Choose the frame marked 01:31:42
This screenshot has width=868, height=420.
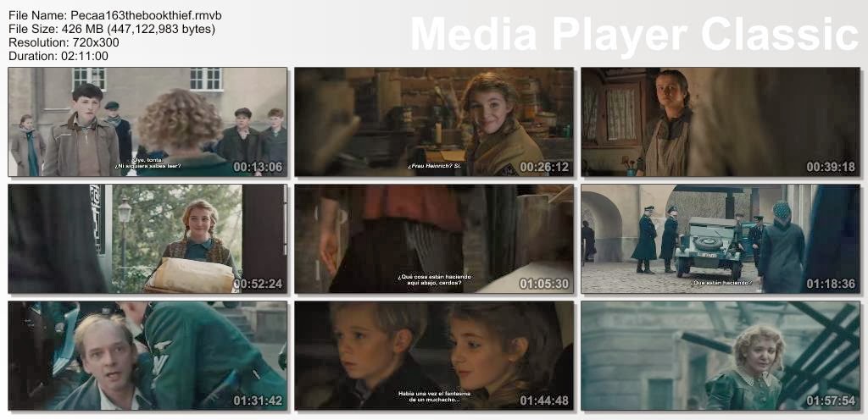[x=147, y=356]
